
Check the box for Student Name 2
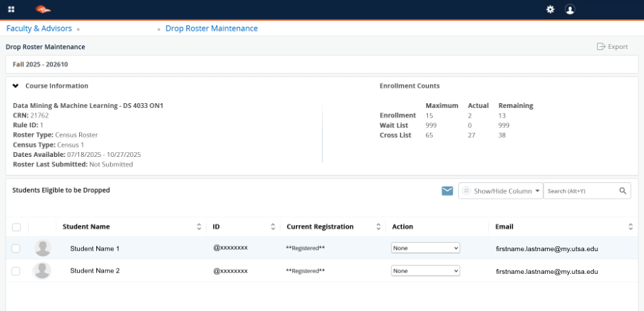tap(17, 271)
